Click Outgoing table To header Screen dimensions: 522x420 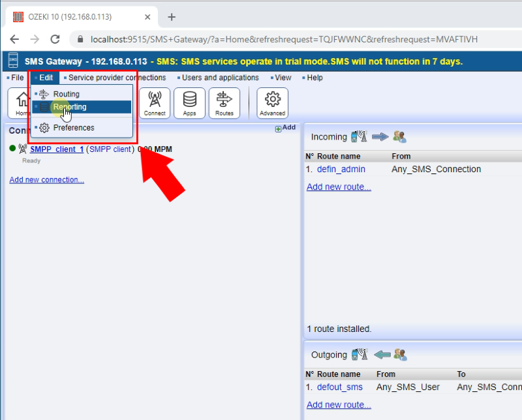point(461,374)
